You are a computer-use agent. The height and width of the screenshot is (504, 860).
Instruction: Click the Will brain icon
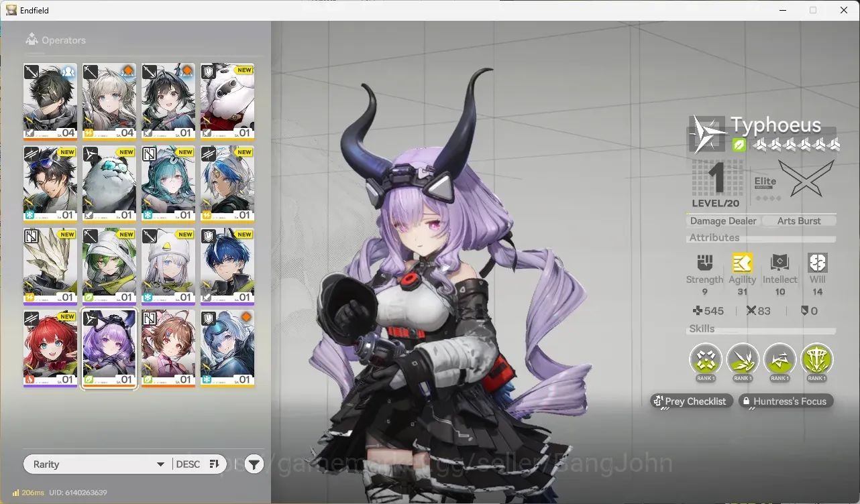coord(818,263)
